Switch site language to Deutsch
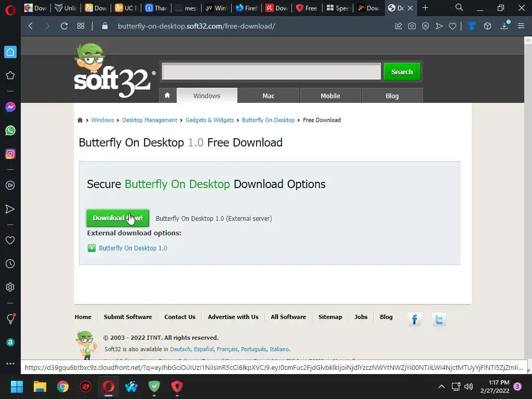The height and width of the screenshot is (399, 532). 180,349
